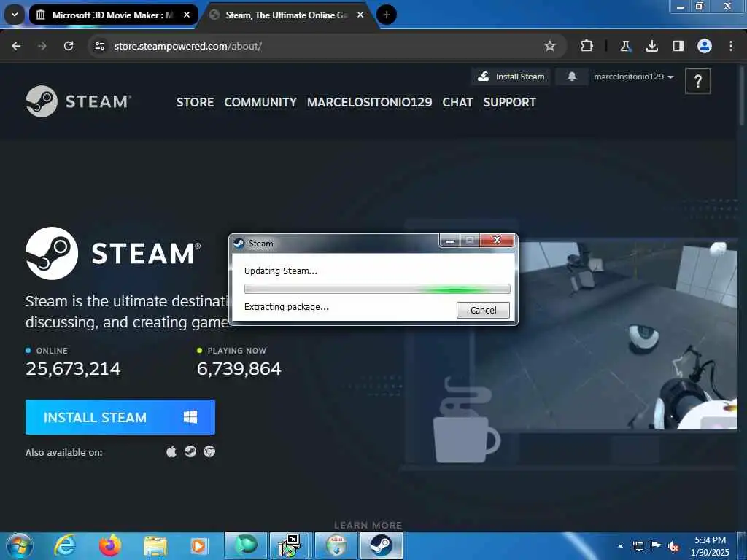Image resolution: width=747 pixels, height=560 pixels.
Task: Open Steam notifications bell
Action: pos(572,77)
